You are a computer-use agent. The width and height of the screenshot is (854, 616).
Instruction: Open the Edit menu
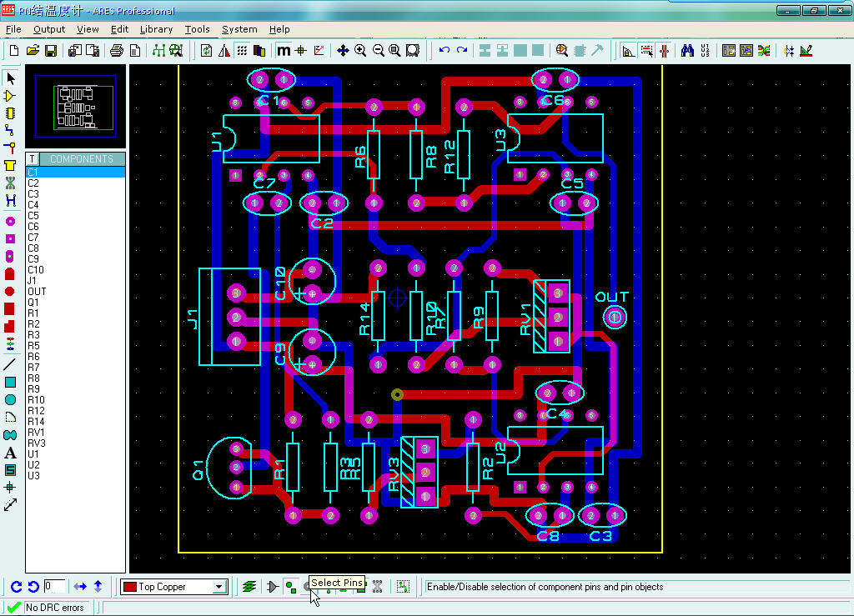119,29
